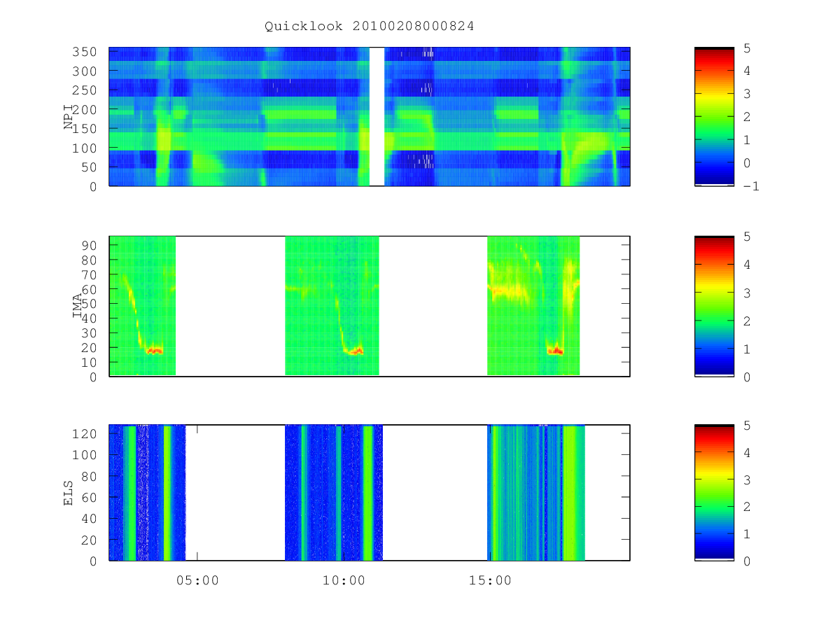Click the 05:00 time label

(197, 580)
